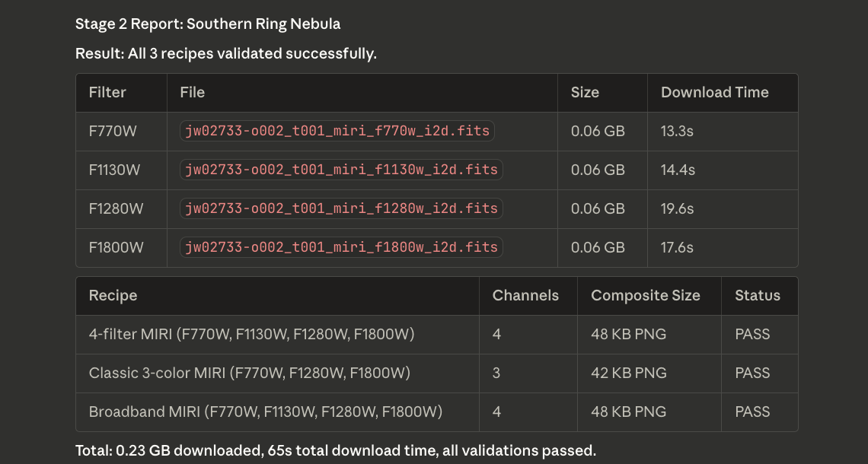This screenshot has width=868, height=464.
Task: Click the 19.6s download time value
Action: tap(678, 208)
